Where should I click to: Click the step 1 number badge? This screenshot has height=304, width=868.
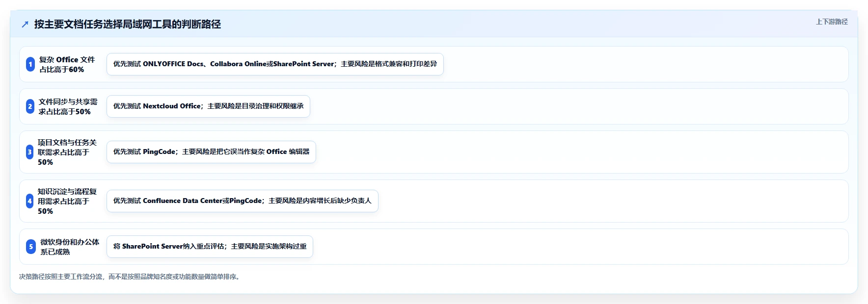pos(30,64)
